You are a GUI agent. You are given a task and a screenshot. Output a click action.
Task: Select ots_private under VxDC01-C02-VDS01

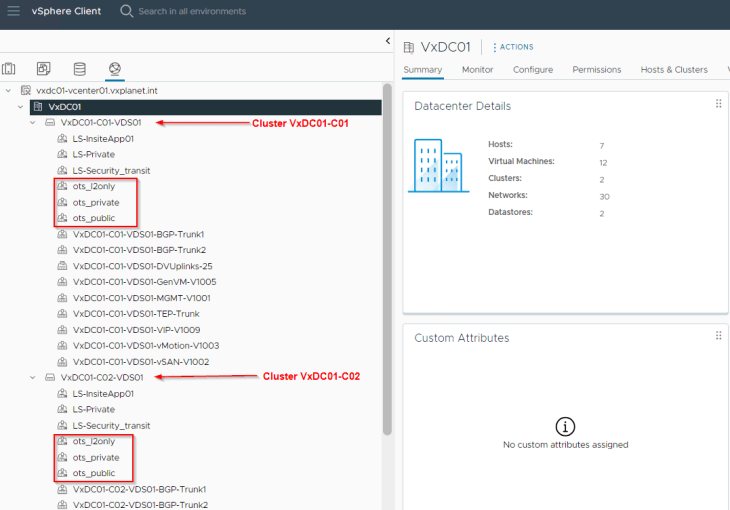click(x=96, y=457)
